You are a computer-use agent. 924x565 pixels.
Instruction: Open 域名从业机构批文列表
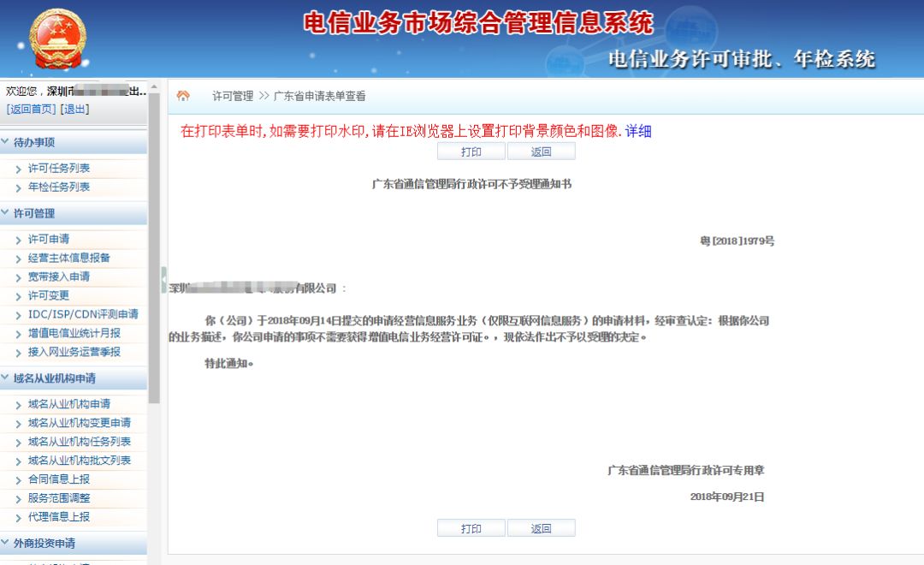[x=80, y=461]
